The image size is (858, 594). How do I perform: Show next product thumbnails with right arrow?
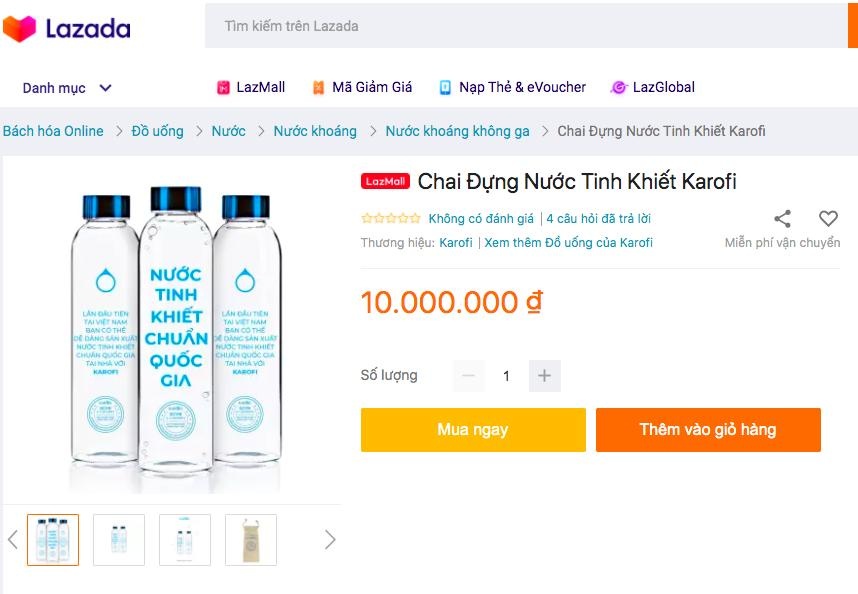point(330,540)
